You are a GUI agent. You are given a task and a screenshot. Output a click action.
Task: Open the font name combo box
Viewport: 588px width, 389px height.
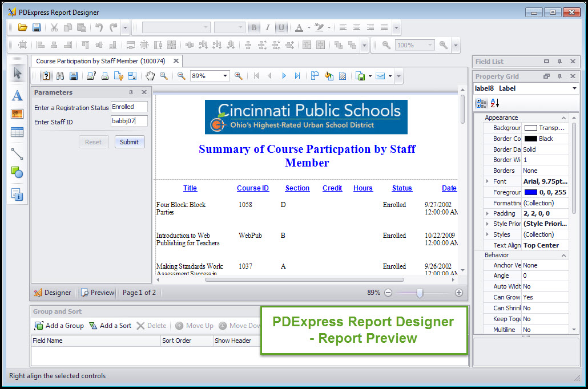[175, 27]
